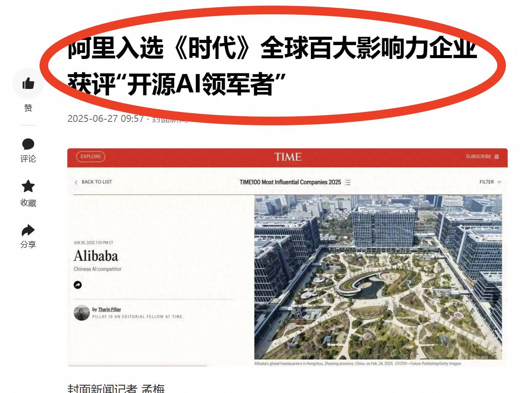Open the Tharin Pillay author link
This screenshot has height=393, width=532.
(x=109, y=309)
